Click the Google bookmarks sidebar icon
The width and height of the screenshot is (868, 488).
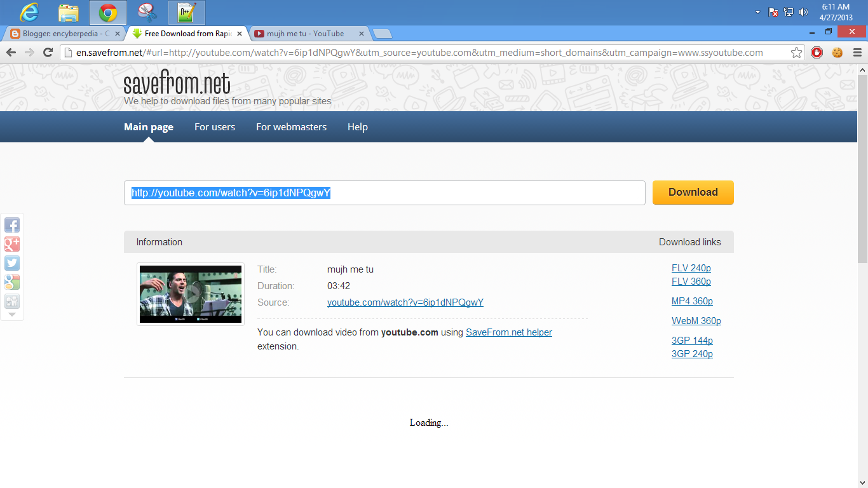pos(12,282)
